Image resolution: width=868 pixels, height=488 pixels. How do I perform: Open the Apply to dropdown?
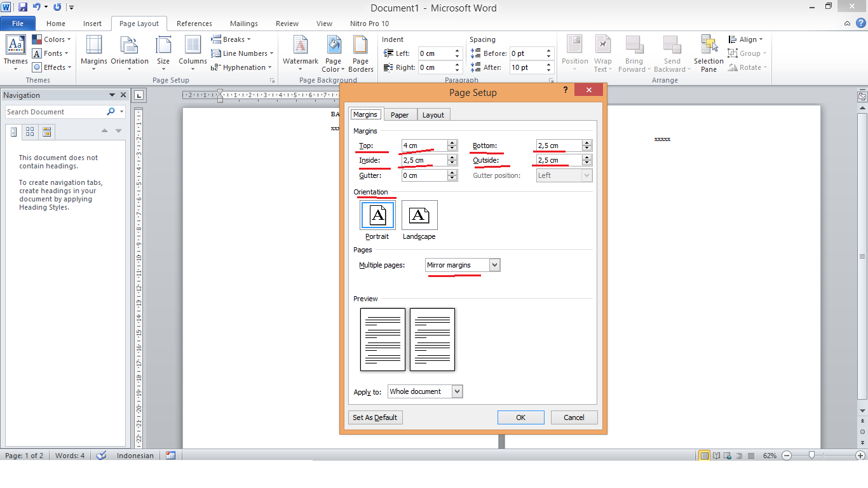(x=457, y=391)
